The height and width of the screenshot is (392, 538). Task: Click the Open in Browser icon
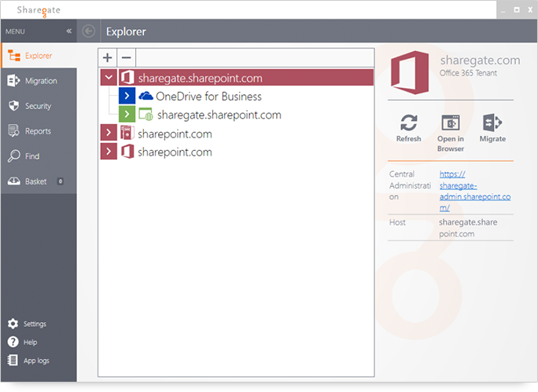coord(451,123)
